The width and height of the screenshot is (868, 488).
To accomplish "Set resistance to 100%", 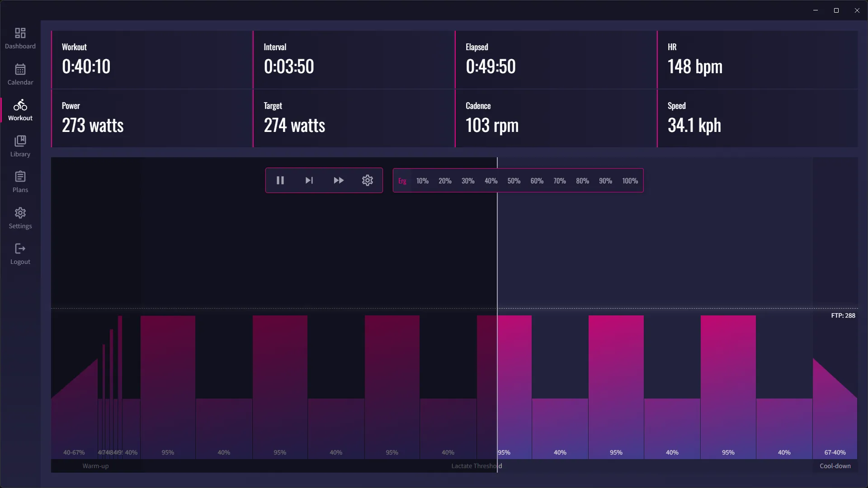I will pos(630,181).
